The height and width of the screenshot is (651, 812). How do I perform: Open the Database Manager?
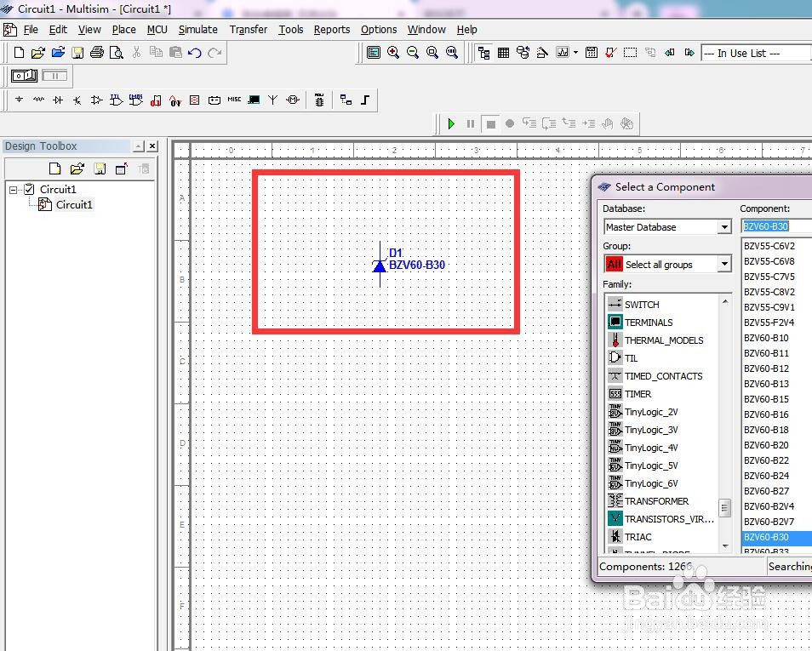pyautogui.click(x=523, y=52)
